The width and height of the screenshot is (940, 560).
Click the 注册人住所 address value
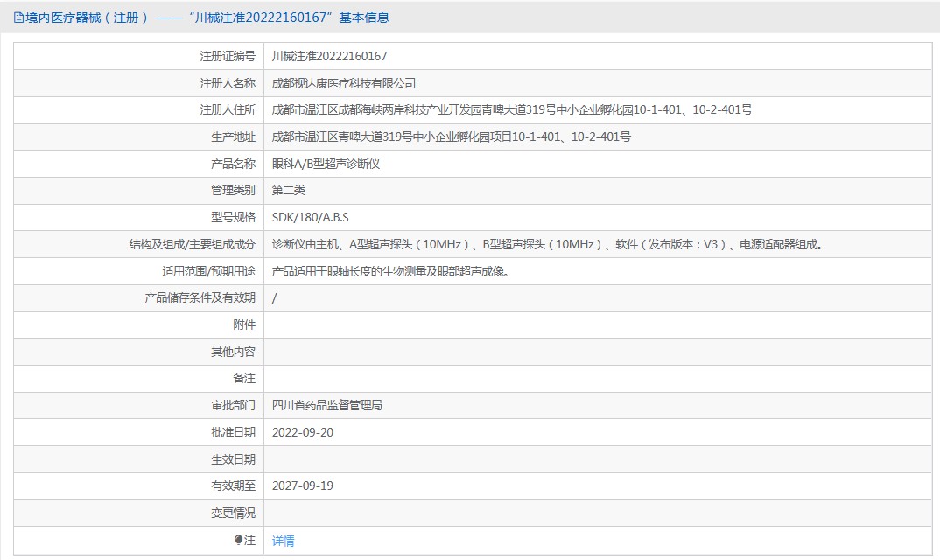tap(511, 109)
